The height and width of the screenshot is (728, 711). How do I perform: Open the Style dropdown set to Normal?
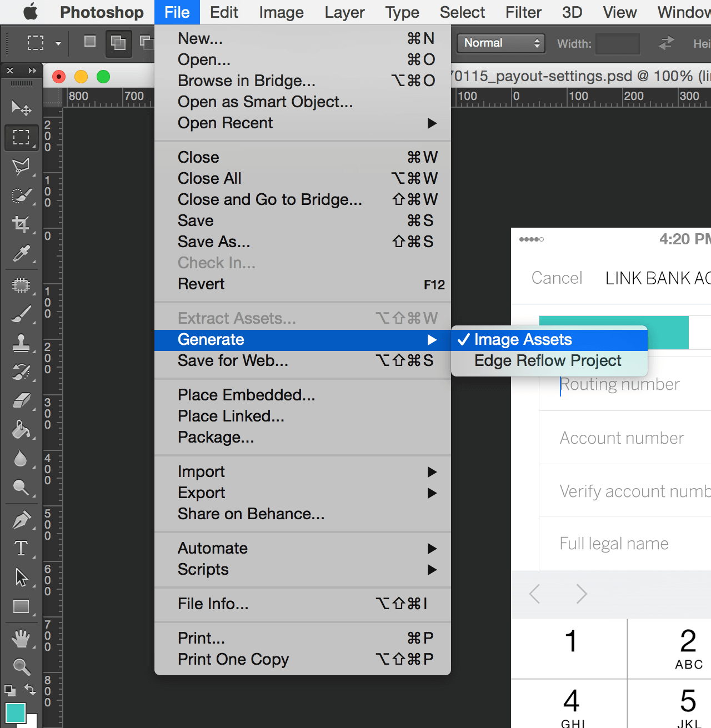[x=500, y=43]
